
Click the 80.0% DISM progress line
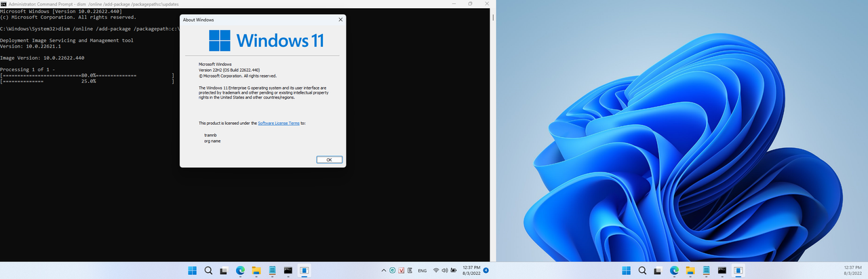pos(87,75)
